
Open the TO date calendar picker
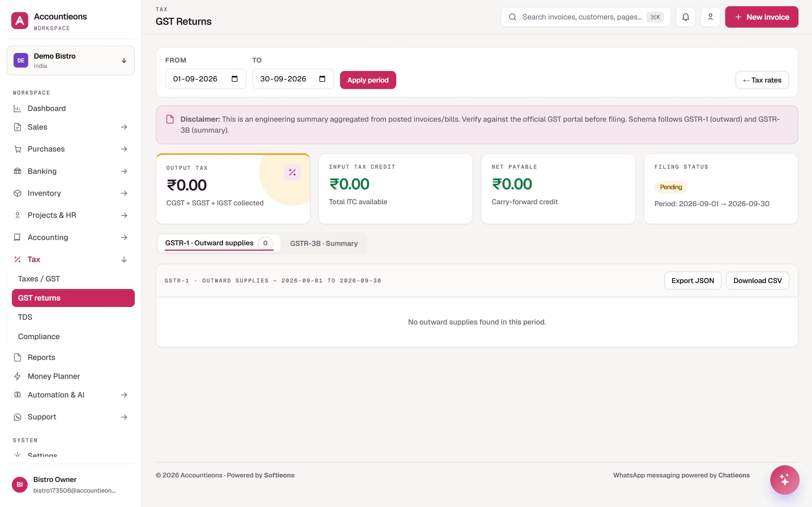(x=322, y=79)
